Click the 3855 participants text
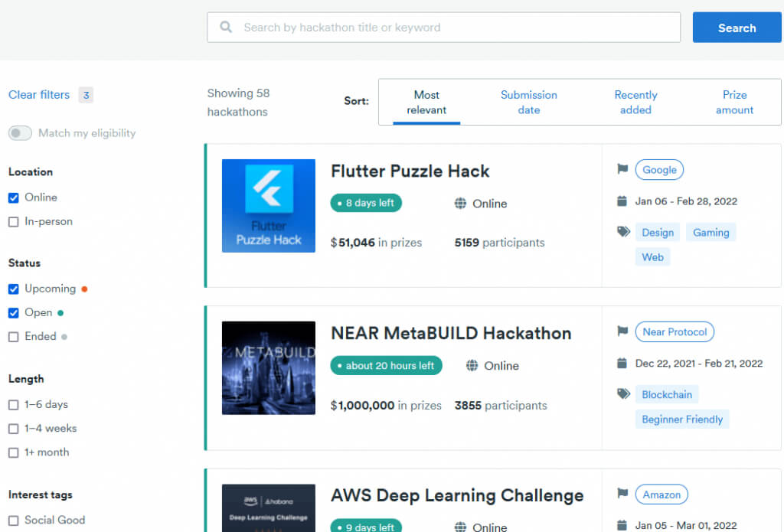 point(501,405)
